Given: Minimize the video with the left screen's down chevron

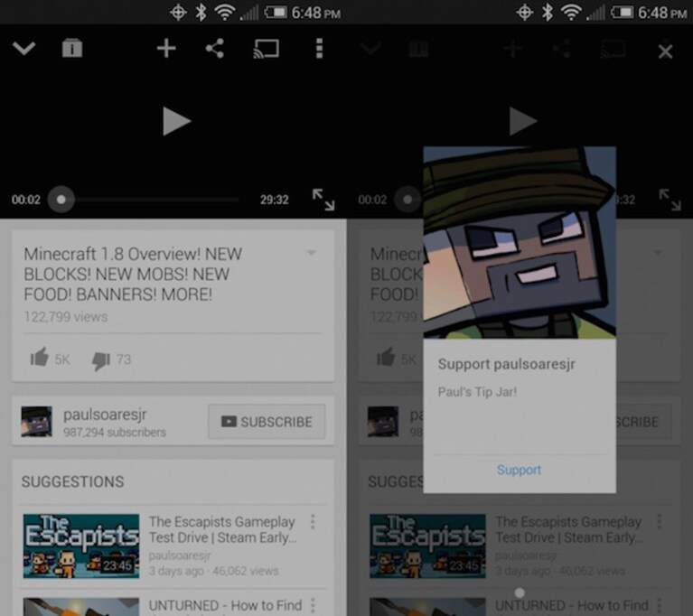Looking at the screenshot, I should tap(23, 48).
